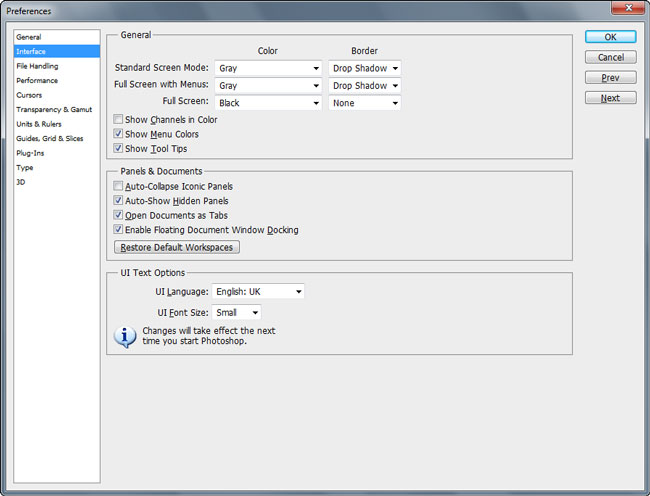The image size is (650, 496).
Task: Close the Preferences dialog window
Action: (629, 10)
